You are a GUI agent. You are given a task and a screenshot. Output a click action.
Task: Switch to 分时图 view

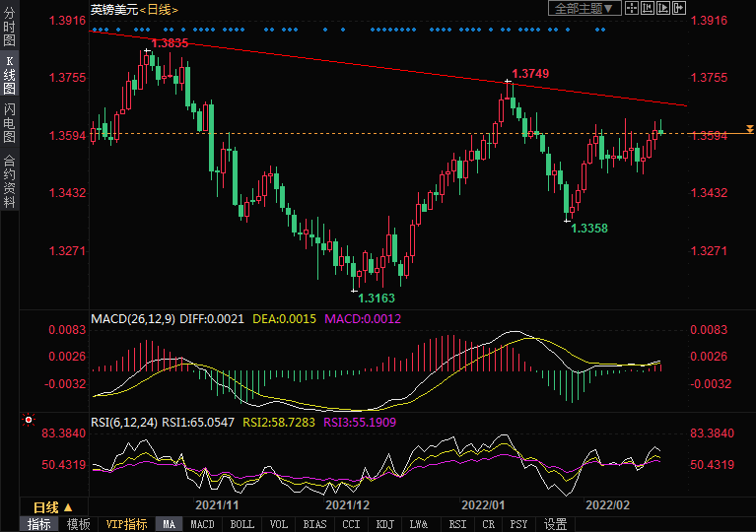(x=9, y=28)
